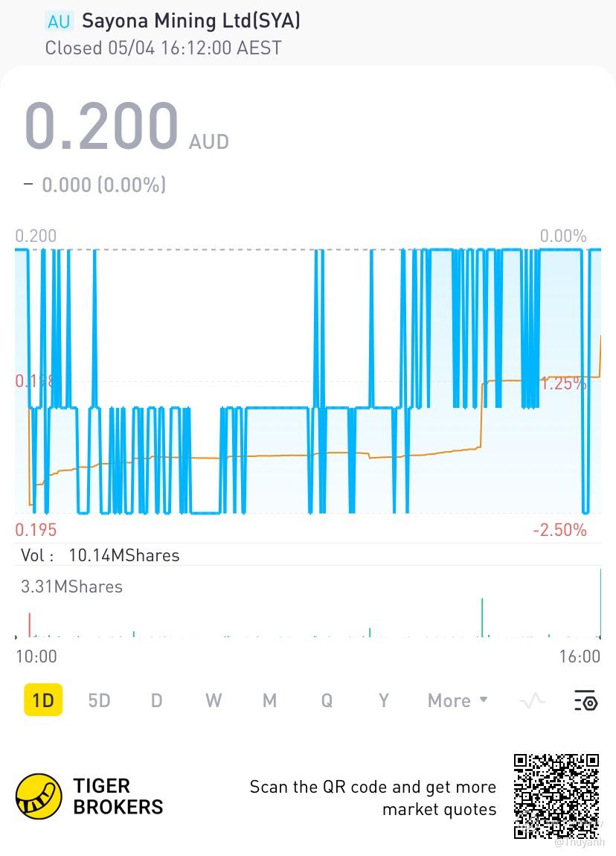Tap the TIGER BROKERS brand text
This screenshot has height=856, width=616.
(x=118, y=796)
